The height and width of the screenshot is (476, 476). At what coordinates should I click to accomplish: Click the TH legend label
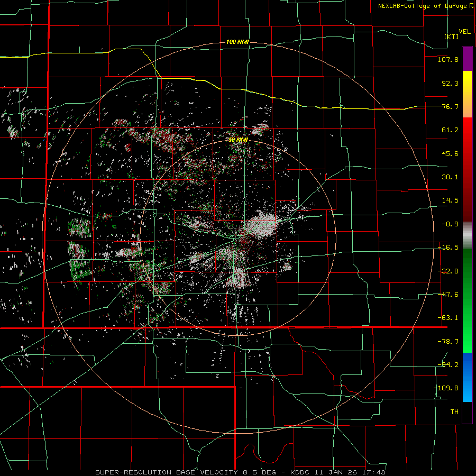pos(454,411)
